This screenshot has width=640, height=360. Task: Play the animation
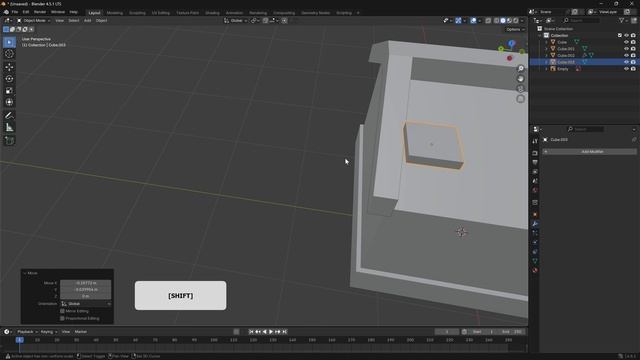(271, 332)
